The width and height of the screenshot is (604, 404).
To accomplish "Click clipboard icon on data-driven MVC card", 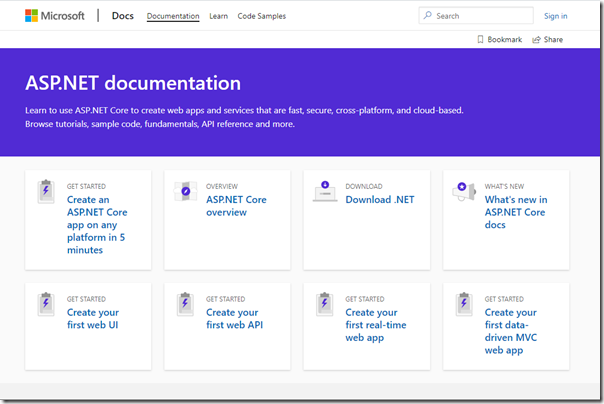I will pos(464,304).
